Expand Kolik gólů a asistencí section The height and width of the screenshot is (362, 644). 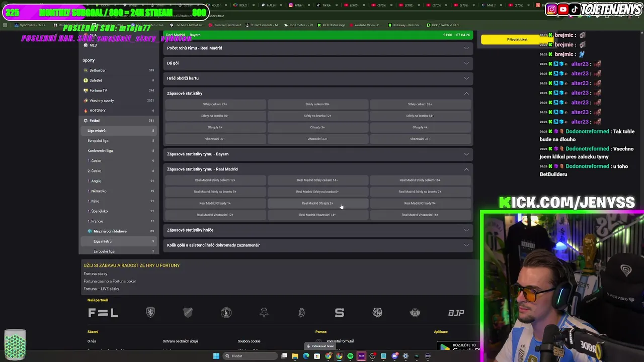(318, 245)
